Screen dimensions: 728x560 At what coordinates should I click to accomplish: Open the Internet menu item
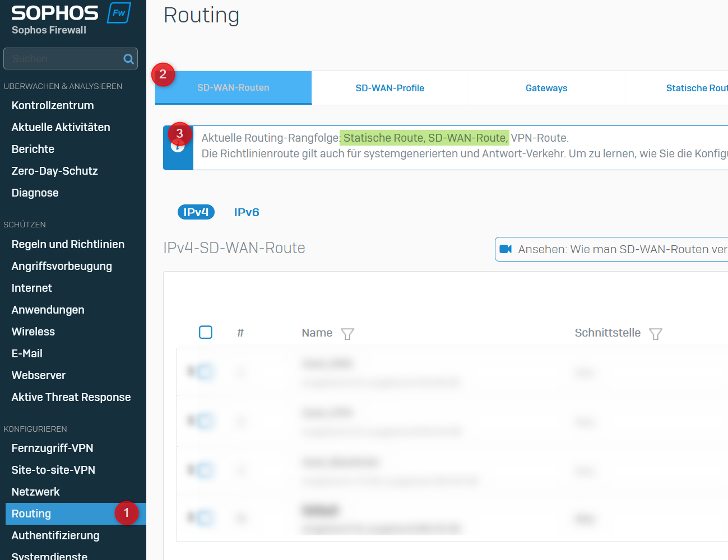31,288
